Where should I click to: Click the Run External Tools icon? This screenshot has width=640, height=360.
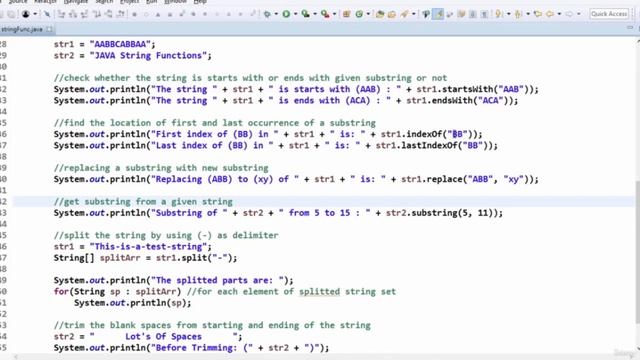pos(325,14)
